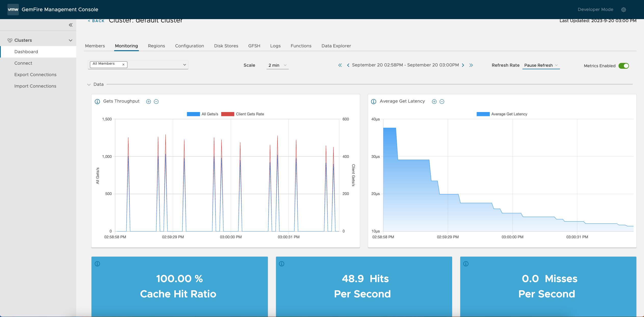Open the members selection dropdown arrow

coord(185,65)
